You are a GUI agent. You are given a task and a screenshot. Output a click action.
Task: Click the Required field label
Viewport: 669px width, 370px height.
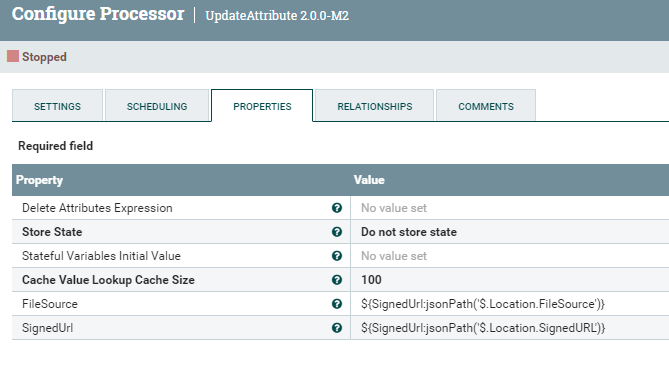(55, 146)
